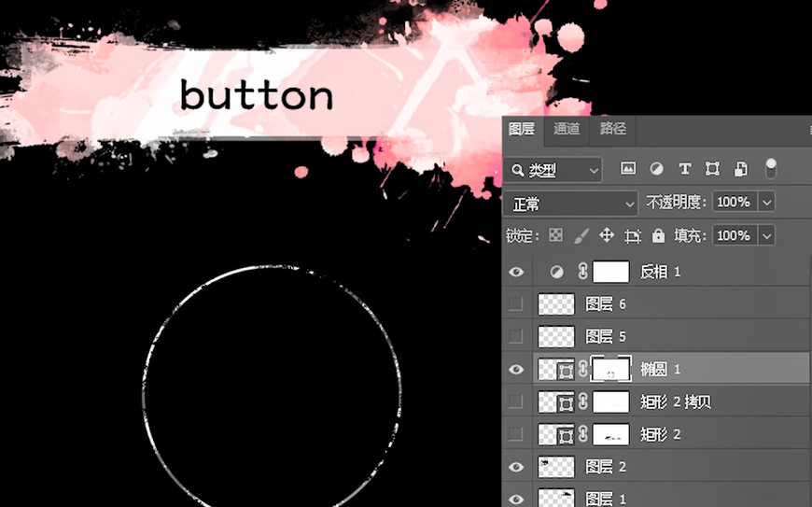
Task: Show the 矩形 2 layer
Action: pyautogui.click(x=516, y=434)
